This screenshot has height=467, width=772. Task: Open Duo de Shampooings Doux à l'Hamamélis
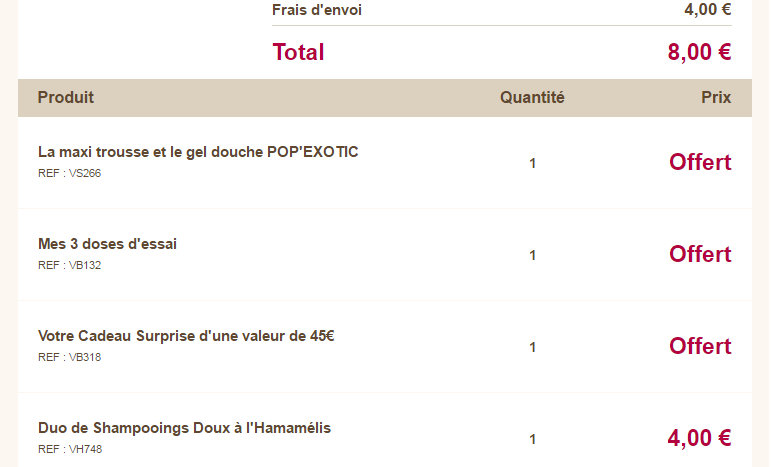(x=184, y=428)
